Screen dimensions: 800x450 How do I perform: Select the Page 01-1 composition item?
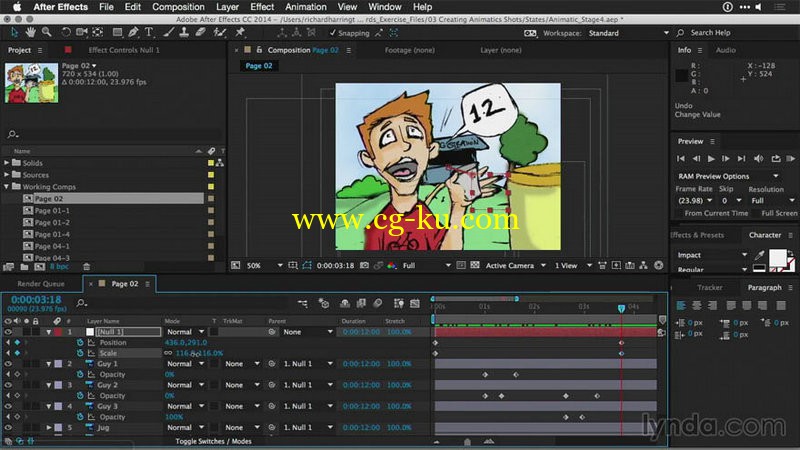[52, 210]
